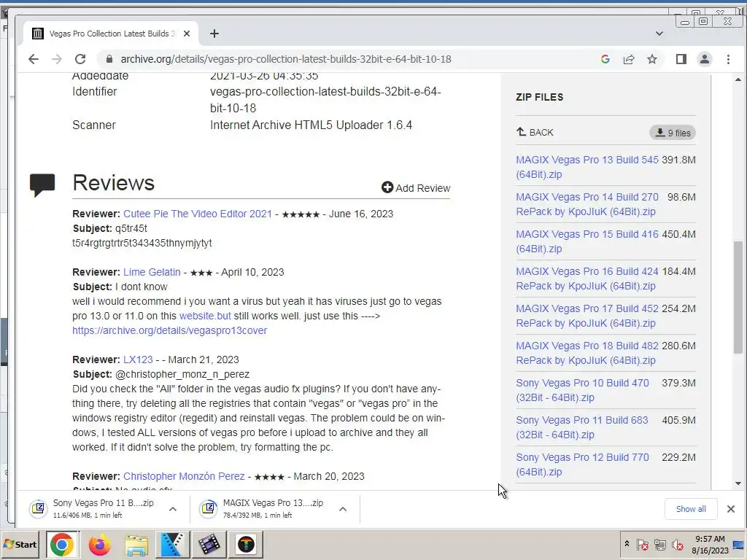The height and width of the screenshot is (560, 747).
Task: Expand Sony Vegas Pro 11 download options chevron
Action: [x=173, y=509]
